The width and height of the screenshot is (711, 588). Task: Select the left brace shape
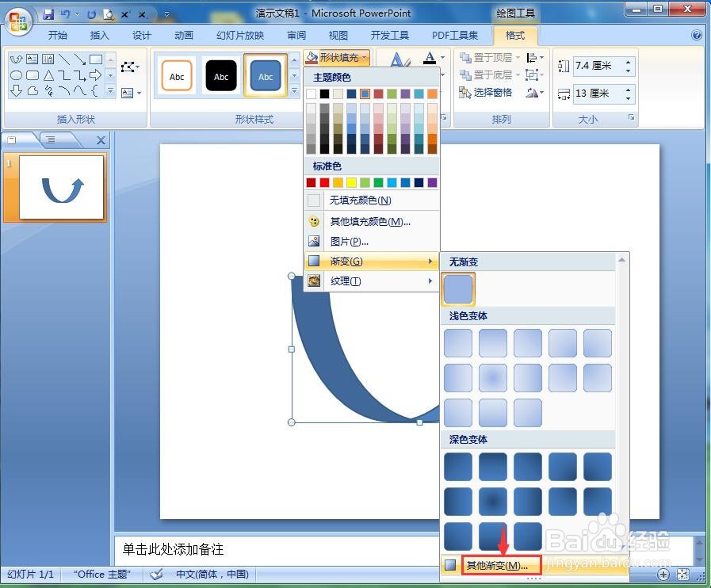pos(95,91)
